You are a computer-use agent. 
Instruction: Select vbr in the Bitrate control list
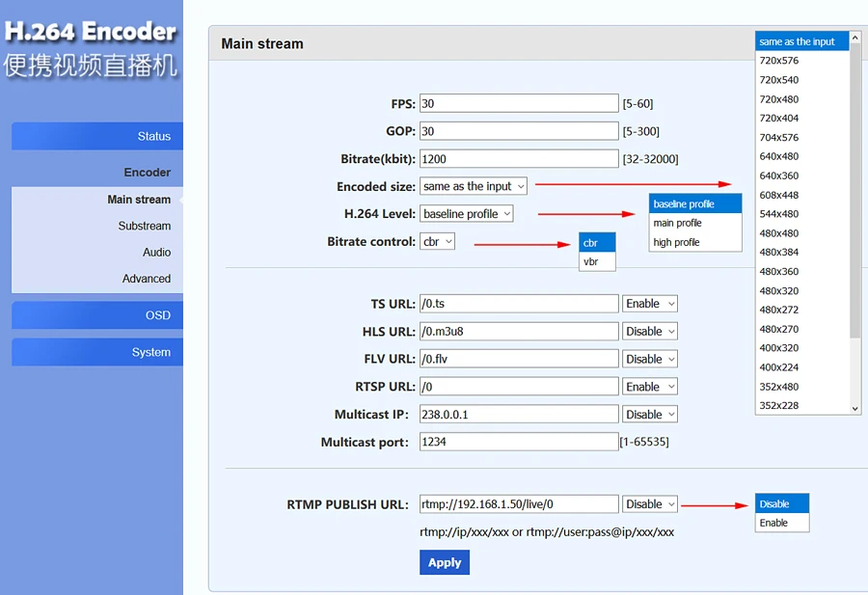[x=595, y=260]
